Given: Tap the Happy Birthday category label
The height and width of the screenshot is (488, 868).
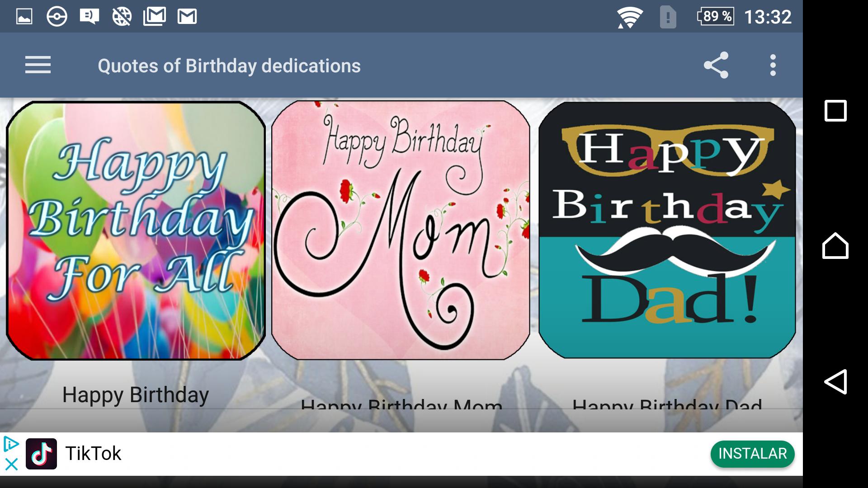Looking at the screenshot, I should click(x=136, y=395).
